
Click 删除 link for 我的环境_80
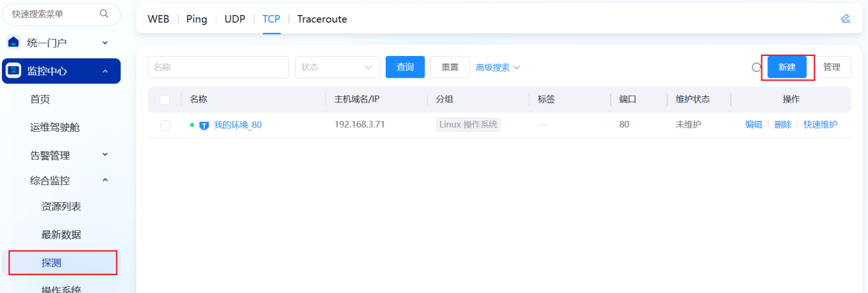point(782,124)
